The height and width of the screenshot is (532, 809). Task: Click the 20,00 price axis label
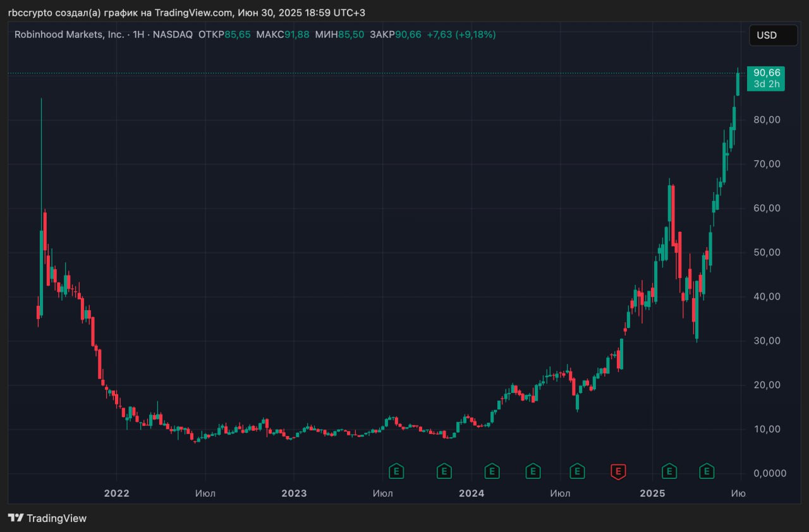pyautogui.click(x=767, y=385)
